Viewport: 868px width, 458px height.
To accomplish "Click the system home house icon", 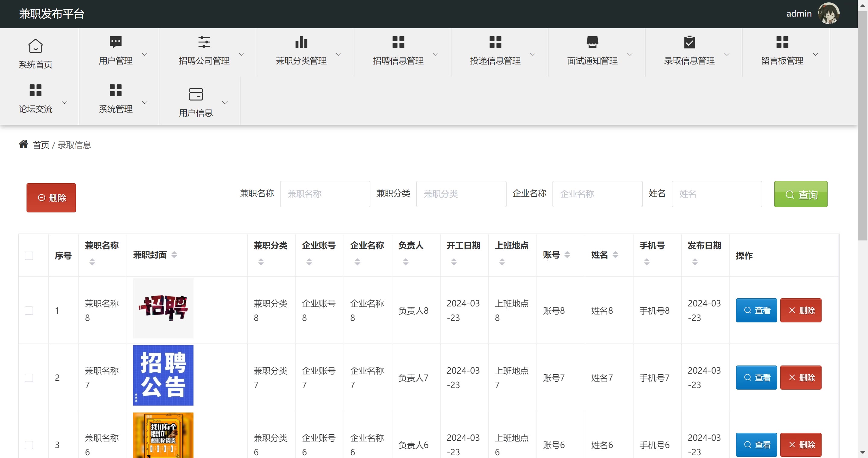I will pos(35,46).
